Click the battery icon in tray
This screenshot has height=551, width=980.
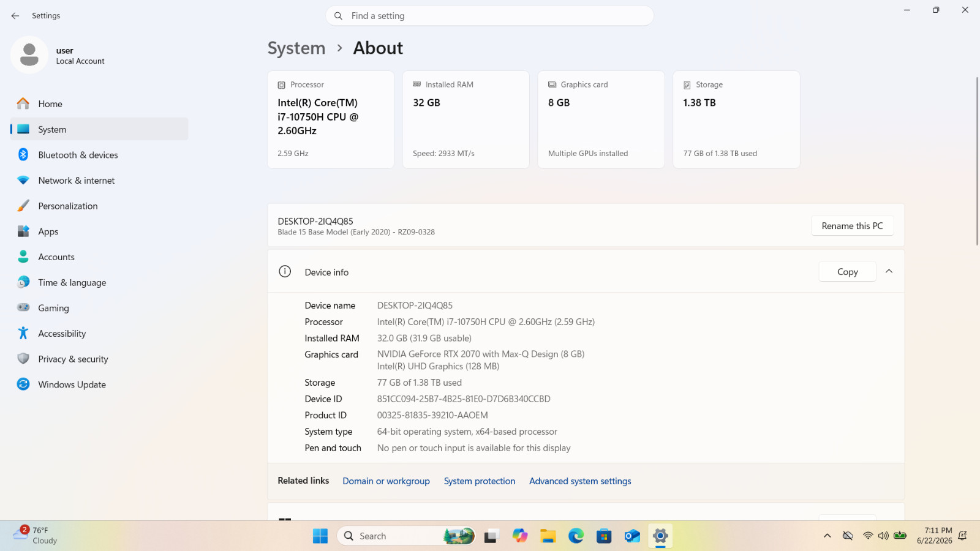click(900, 536)
